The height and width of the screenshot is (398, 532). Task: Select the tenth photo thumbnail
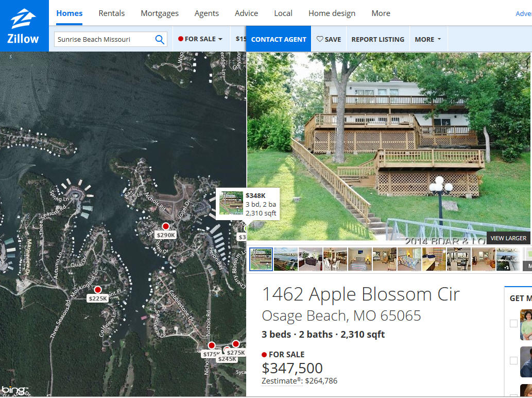[484, 259]
